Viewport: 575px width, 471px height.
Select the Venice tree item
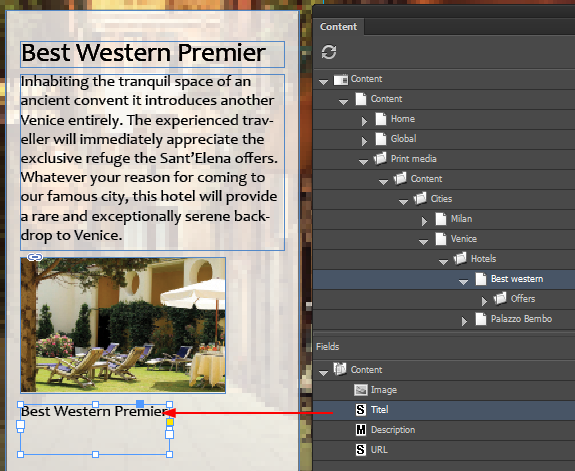[464, 239]
